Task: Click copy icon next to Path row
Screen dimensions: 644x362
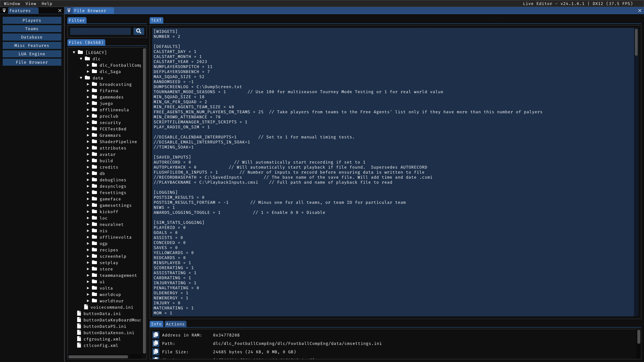Action: (156, 344)
